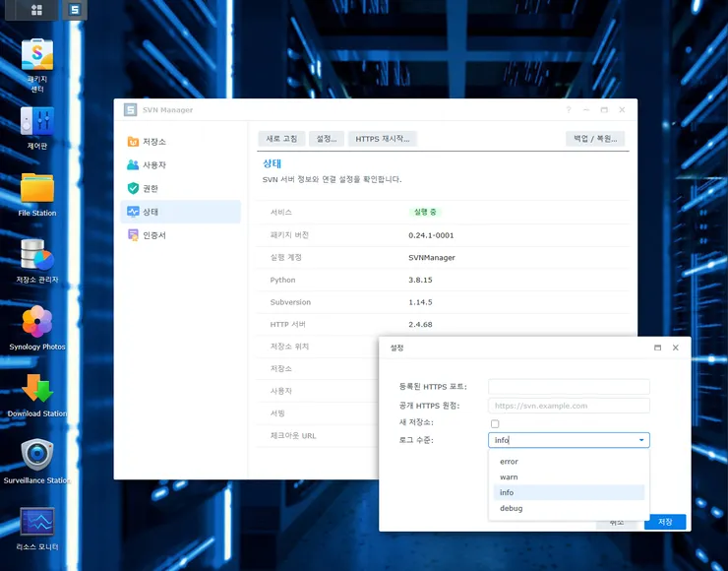
Task: Open File Station desktop icon
Action: coord(37,188)
